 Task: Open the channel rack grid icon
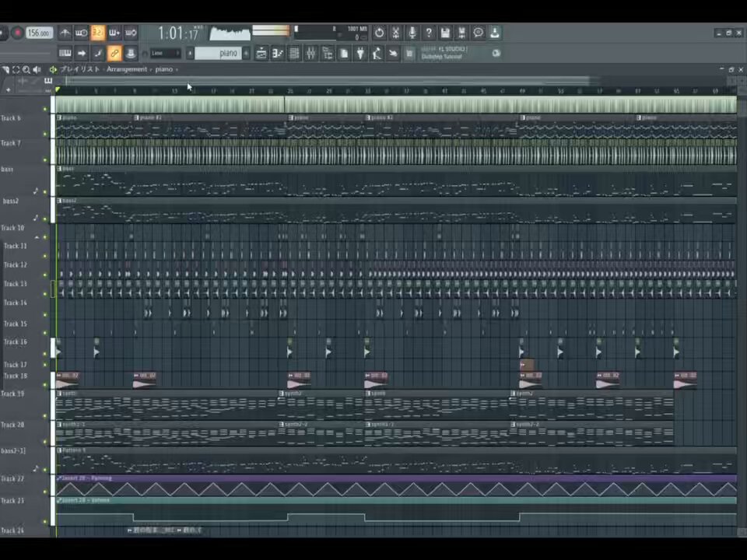(294, 54)
